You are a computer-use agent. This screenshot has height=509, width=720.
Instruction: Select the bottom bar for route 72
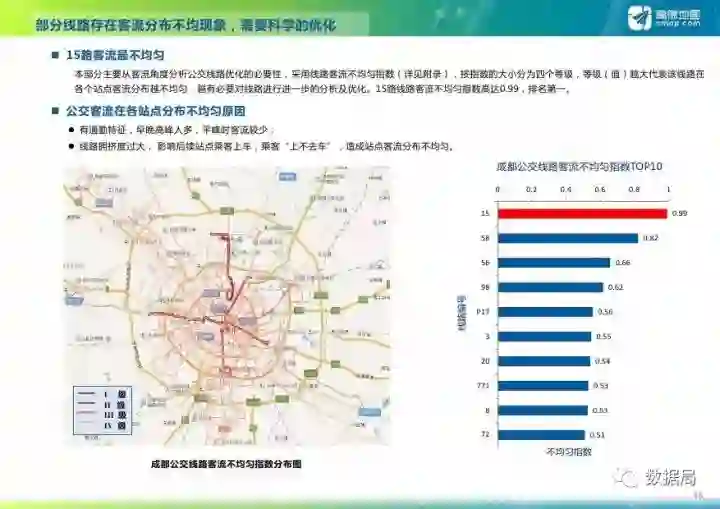[541, 435]
